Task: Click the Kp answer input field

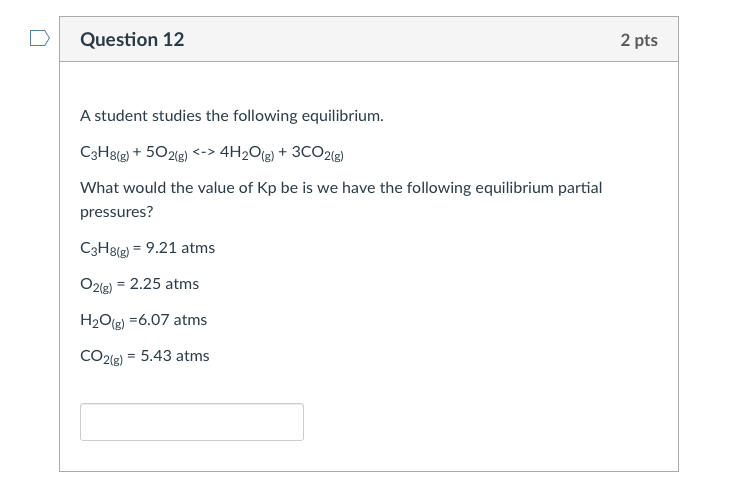Action: (x=192, y=422)
